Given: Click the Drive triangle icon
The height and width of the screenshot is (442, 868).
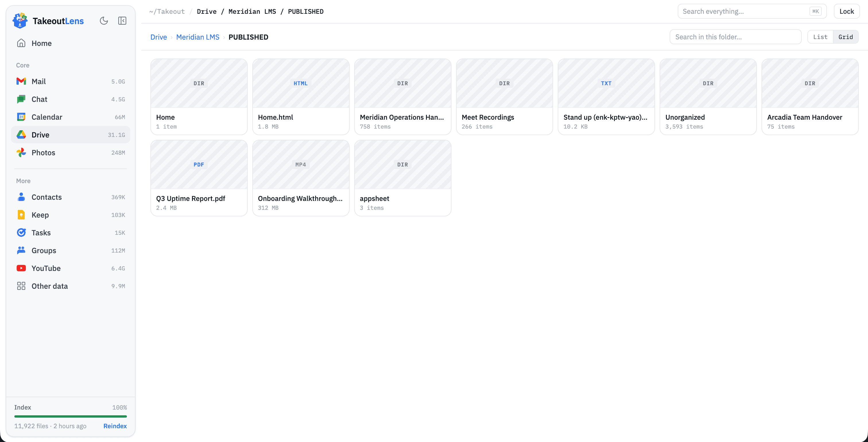Looking at the screenshot, I should pyautogui.click(x=21, y=135).
